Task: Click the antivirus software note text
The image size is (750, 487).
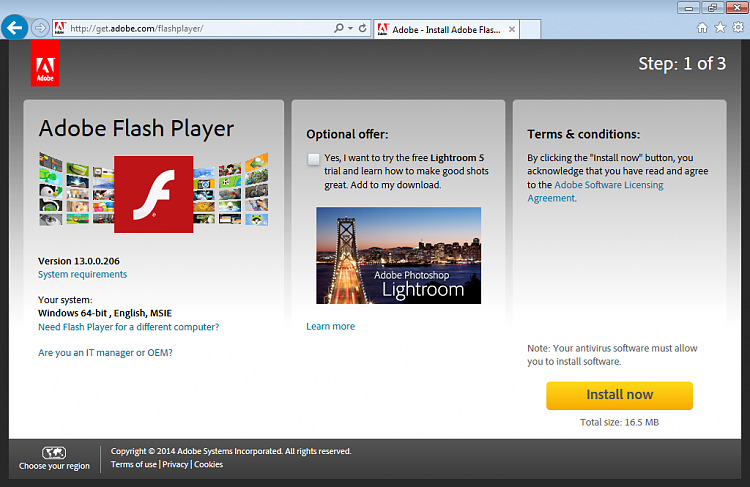Action: pos(612,355)
